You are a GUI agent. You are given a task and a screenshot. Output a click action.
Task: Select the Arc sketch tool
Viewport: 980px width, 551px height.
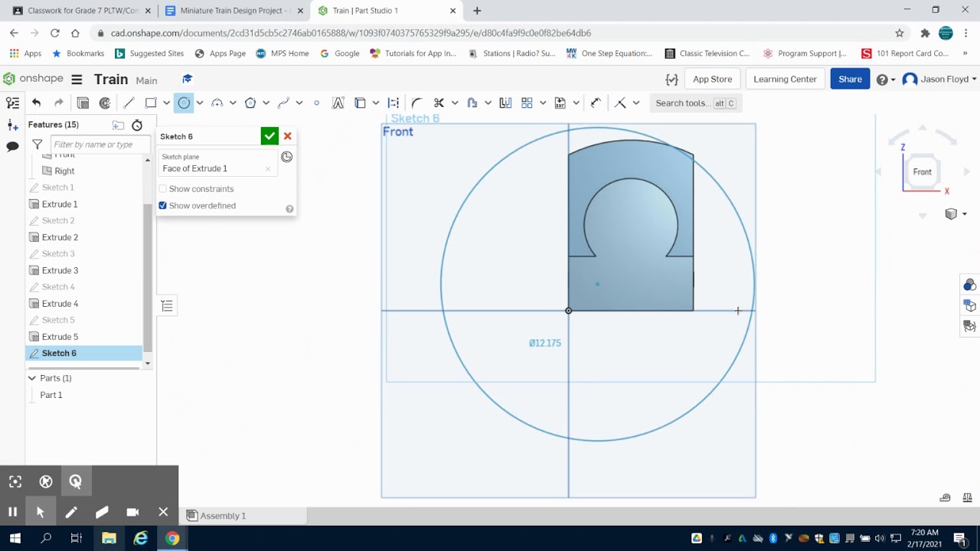[x=217, y=103]
